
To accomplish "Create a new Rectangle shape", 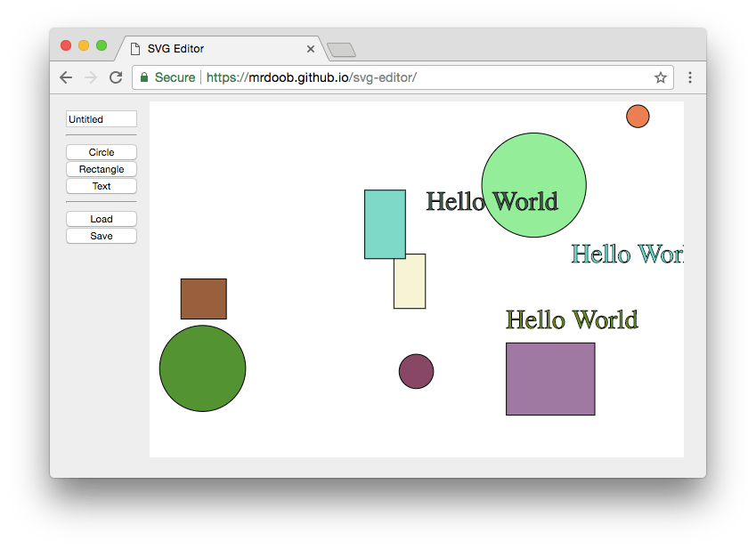I will pos(101,168).
